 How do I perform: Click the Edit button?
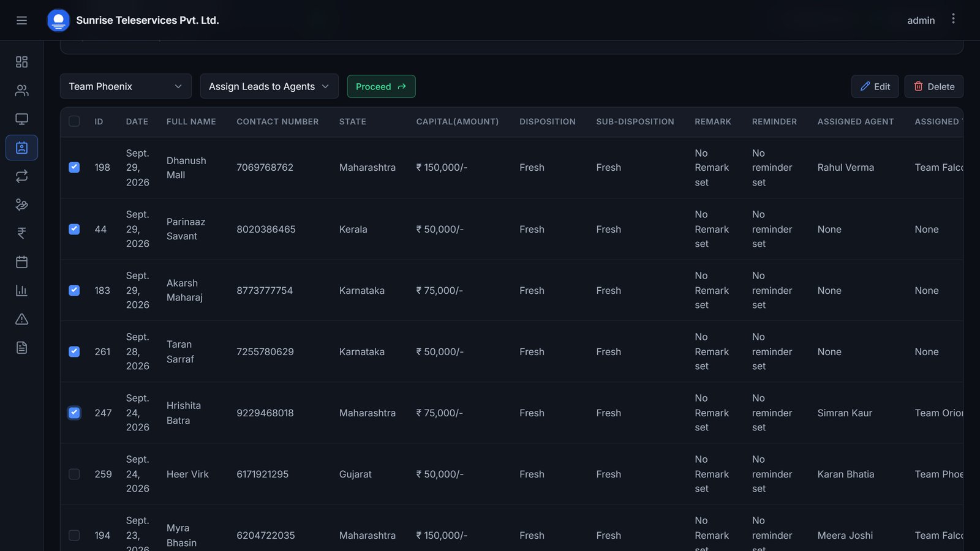(875, 86)
